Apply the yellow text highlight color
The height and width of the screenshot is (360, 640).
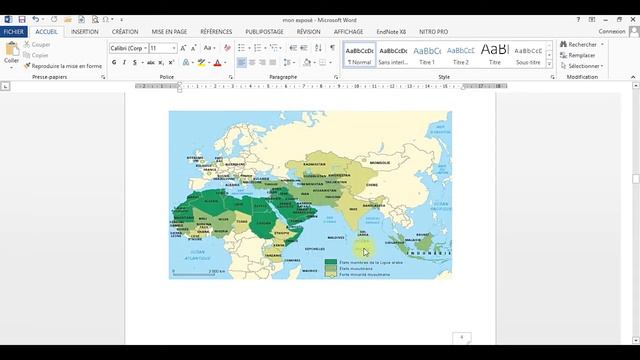201,62
